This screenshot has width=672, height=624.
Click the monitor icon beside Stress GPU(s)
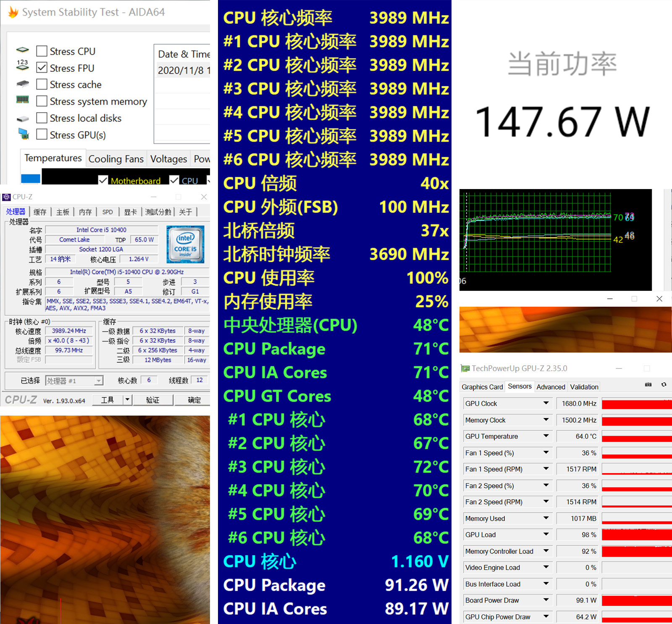point(24,134)
